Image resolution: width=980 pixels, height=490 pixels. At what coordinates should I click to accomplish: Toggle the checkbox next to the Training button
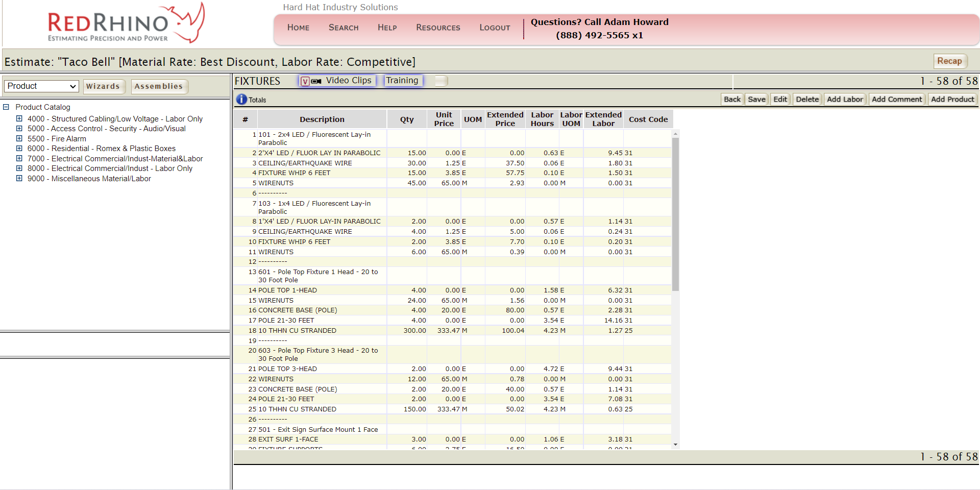click(x=440, y=80)
